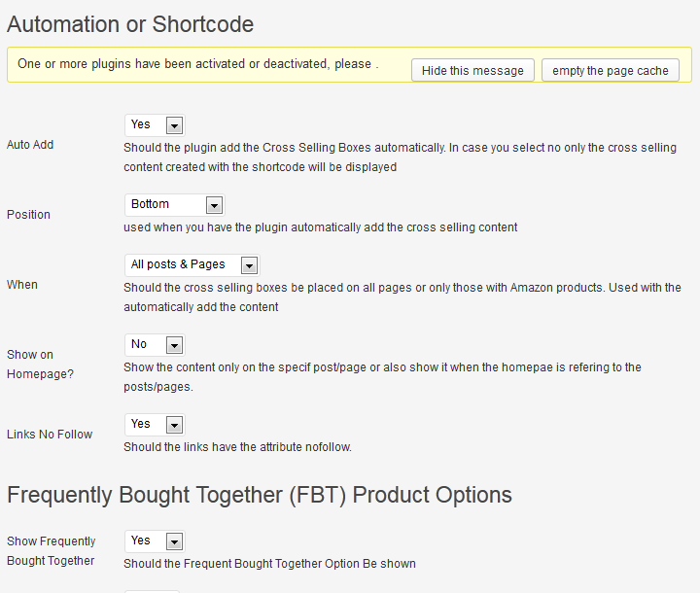Click the Auto Add field label
Screen dimensions: 700x593
[30, 145]
